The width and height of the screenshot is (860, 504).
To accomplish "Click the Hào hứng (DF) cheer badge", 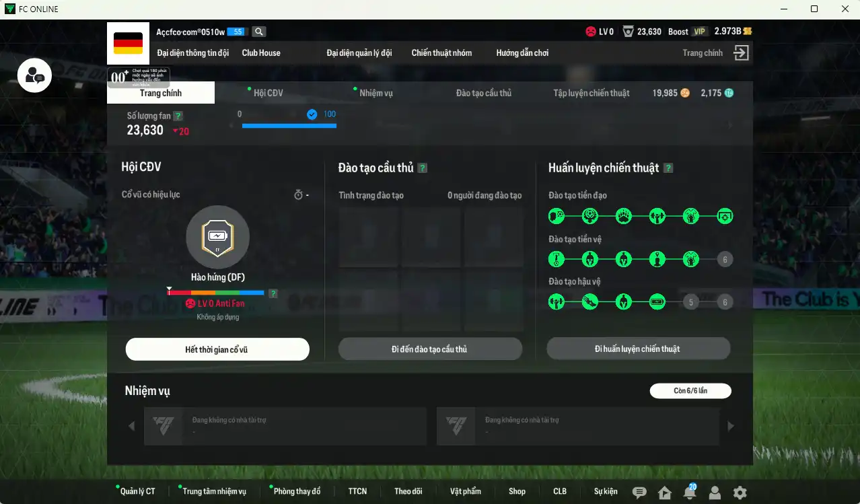I will [x=217, y=237].
